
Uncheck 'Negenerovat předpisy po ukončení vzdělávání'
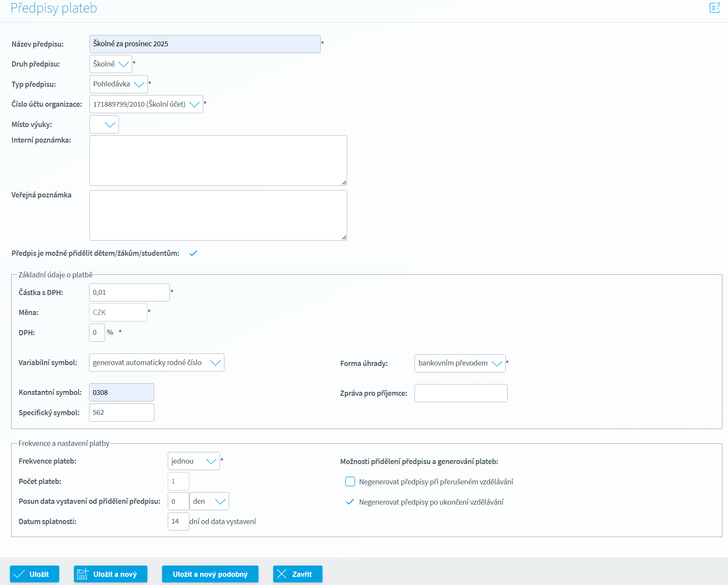point(350,502)
